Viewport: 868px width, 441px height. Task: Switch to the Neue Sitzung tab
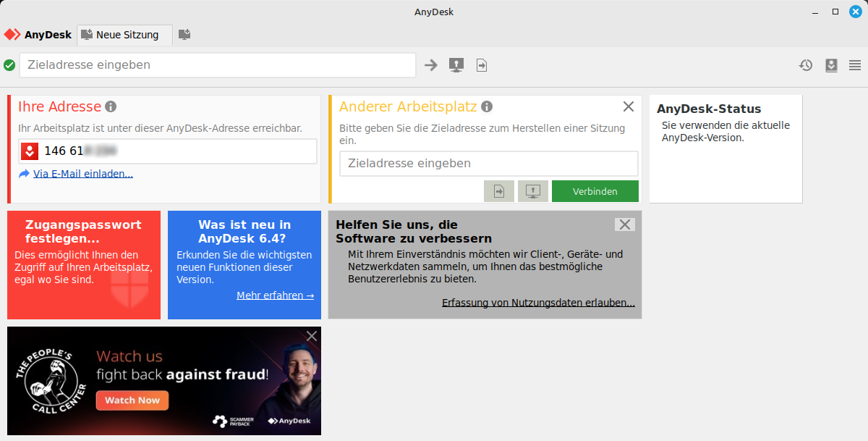(x=124, y=35)
